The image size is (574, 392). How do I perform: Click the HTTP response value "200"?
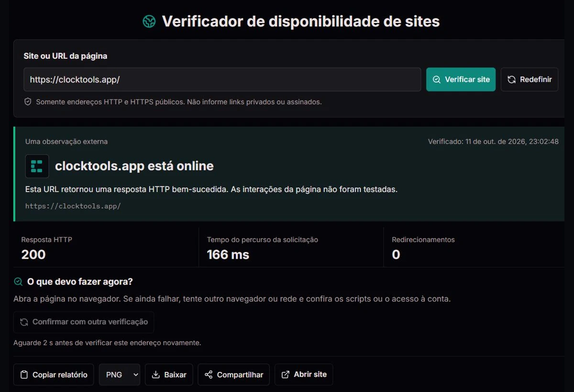[33, 254]
